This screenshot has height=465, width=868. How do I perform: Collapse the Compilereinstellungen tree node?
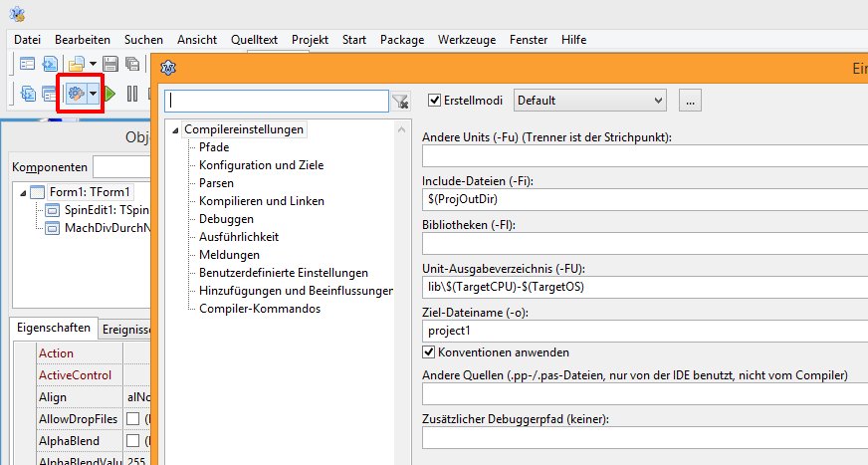(176, 129)
